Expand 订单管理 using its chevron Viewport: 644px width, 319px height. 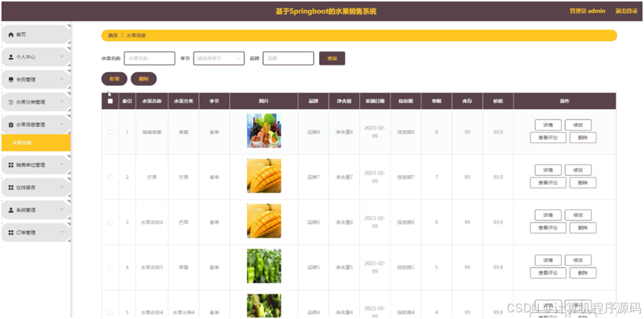[x=62, y=232]
